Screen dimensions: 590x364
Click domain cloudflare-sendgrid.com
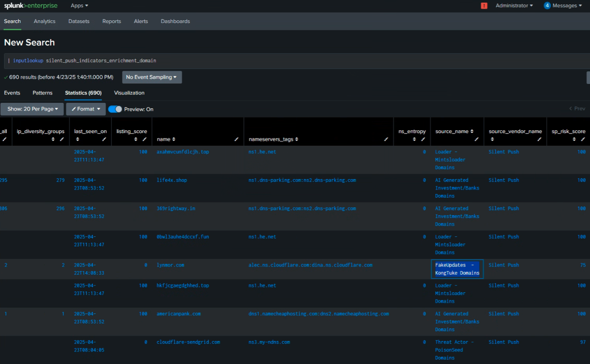click(x=188, y=342)
